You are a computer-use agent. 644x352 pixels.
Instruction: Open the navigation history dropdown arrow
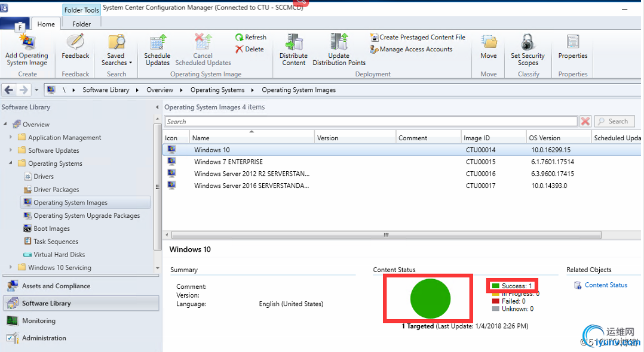pyautogui.click(x=36, y=90)
